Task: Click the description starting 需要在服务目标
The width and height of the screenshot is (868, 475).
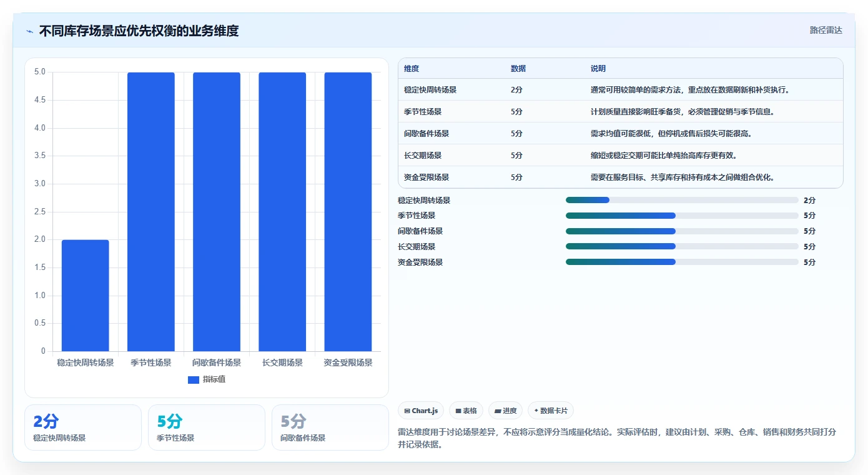Action: pos(683,177)
